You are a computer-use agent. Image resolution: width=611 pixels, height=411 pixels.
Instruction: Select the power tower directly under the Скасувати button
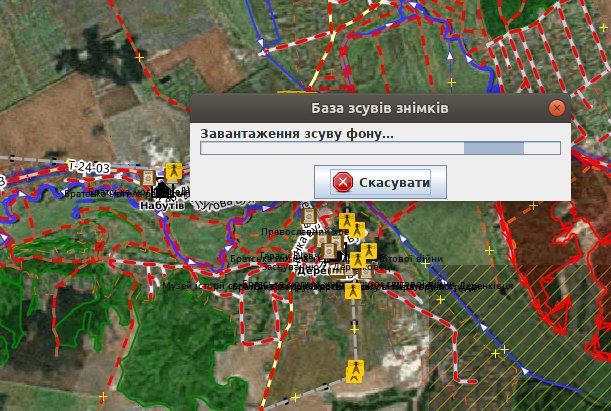click(346, 221)
